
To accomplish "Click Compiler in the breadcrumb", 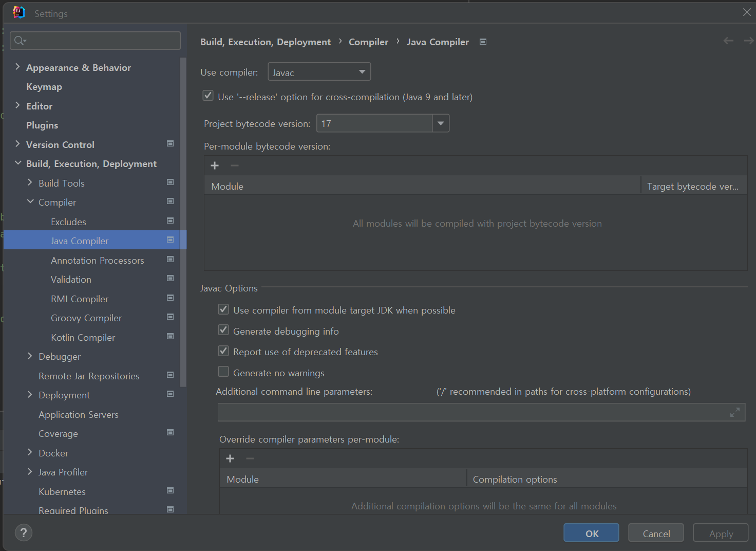I will [x=368, y=42].
